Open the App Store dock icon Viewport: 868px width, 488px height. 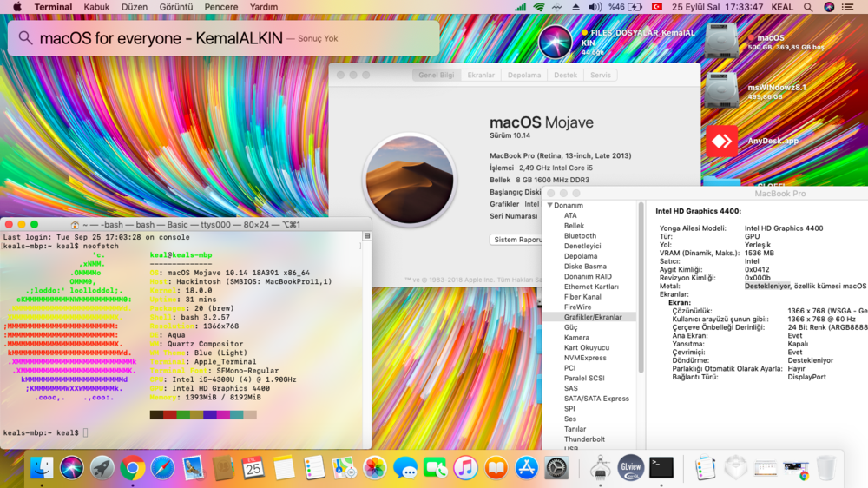click(526, 468)
